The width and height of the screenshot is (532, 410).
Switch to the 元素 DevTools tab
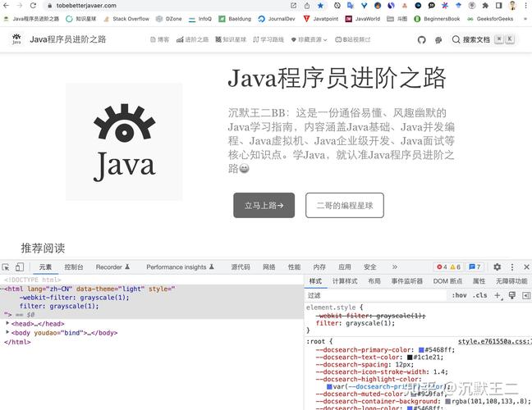click(x=45, y=267)
